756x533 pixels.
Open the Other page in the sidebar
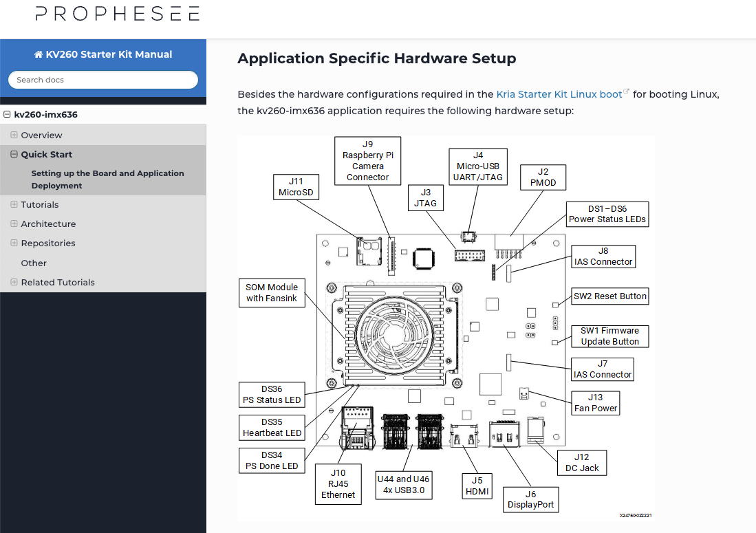(34, 263)
